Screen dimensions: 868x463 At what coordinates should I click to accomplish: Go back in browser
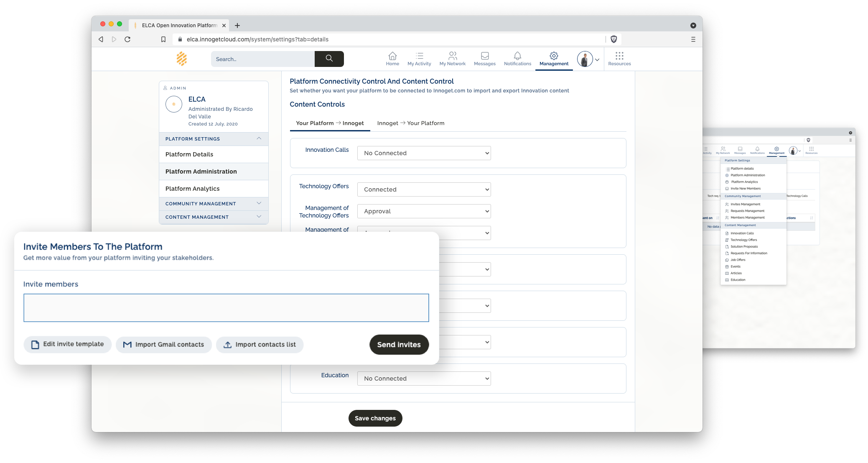coord(101,39)
